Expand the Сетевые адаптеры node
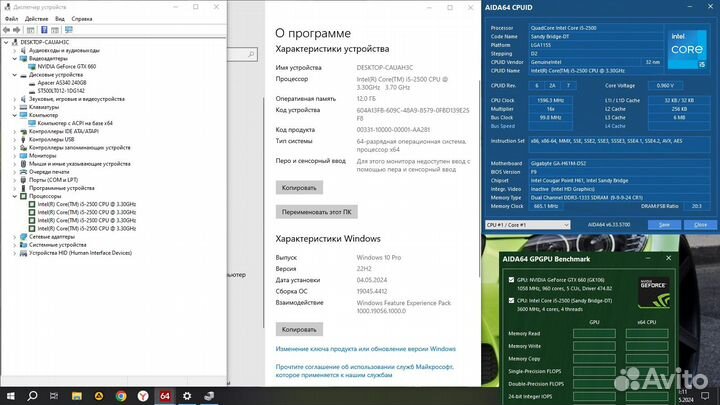This screenshot has width=720, height=405. (15, 237)
